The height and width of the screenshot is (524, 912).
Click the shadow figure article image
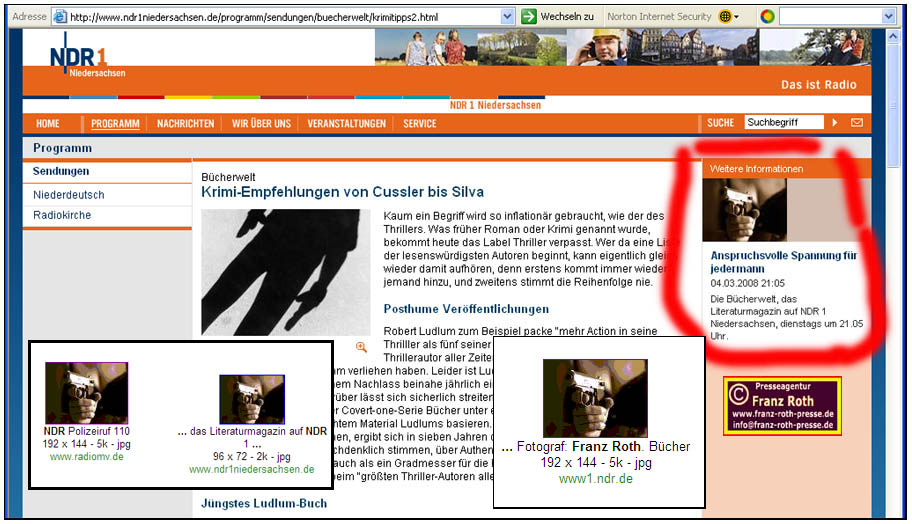click(x=286, y=272)
